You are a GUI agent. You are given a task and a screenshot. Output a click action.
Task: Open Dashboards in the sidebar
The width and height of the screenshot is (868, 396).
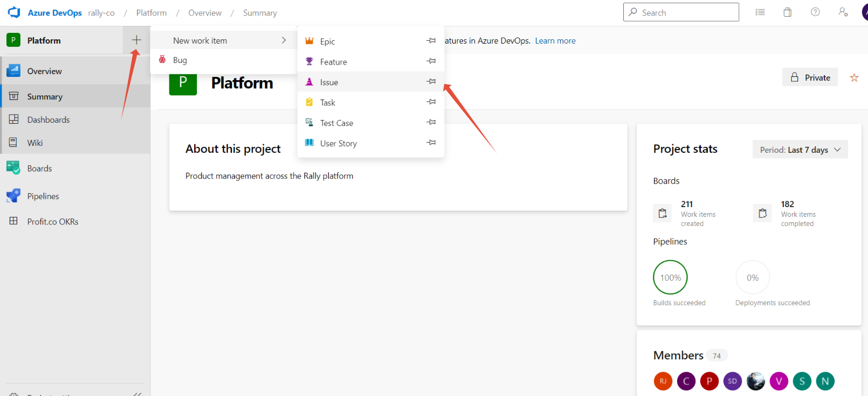[x=75, y=119]
